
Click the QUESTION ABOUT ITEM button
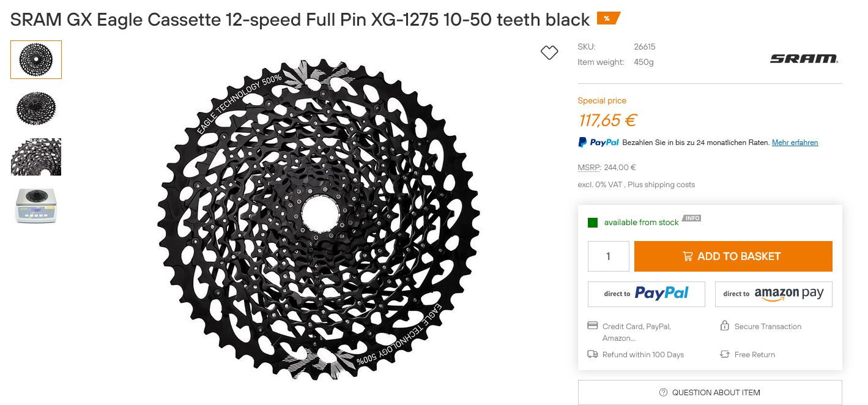[710, 392]
